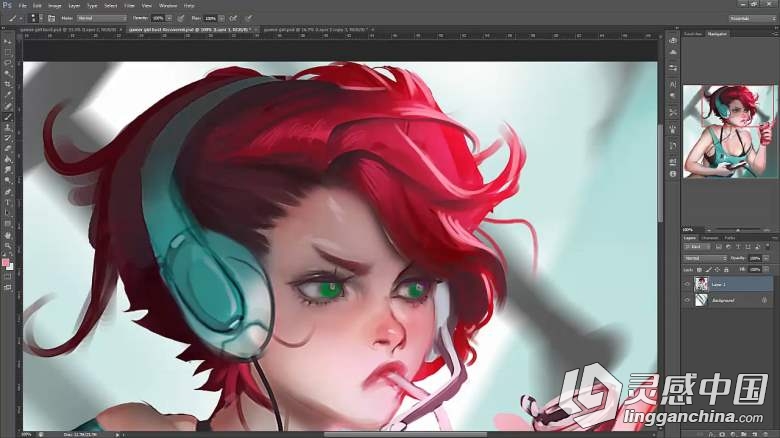Open the Navigator panel options menu

(x=776, y=34)
